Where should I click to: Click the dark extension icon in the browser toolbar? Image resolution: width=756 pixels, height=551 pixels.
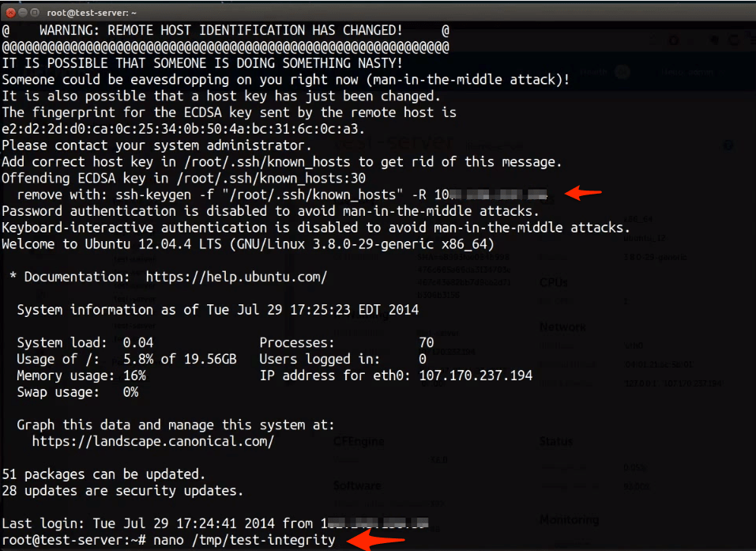click(715, 40)
